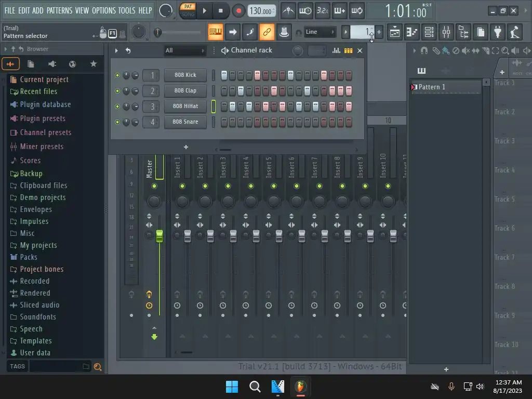Toggle the channel rack graph editor icon

pos(336,50)
